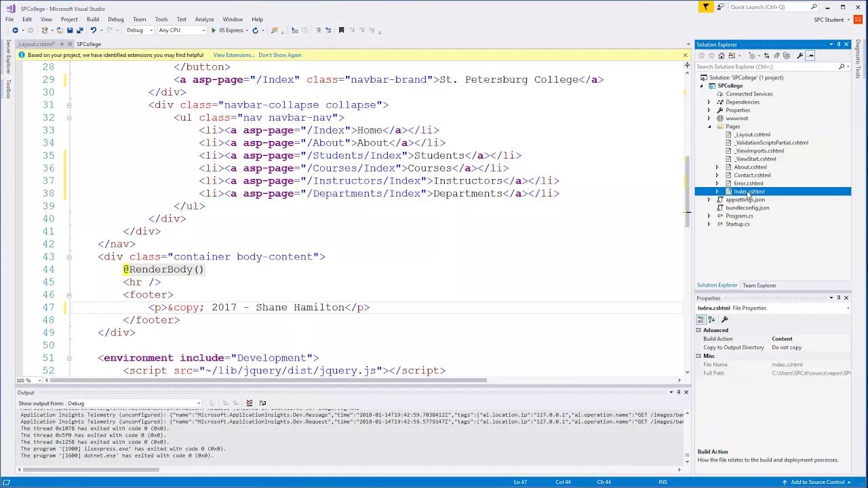
Task: Open IIS Express launch options dropdown arrow
Action: [248, 30]
